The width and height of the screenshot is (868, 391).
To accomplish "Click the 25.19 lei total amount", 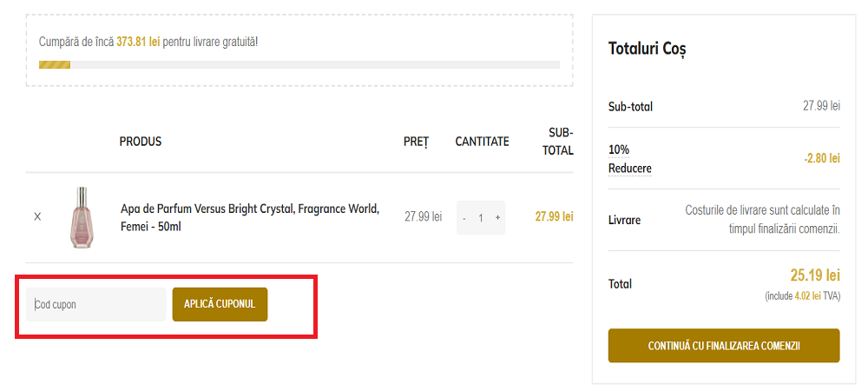I will (814, 275).
